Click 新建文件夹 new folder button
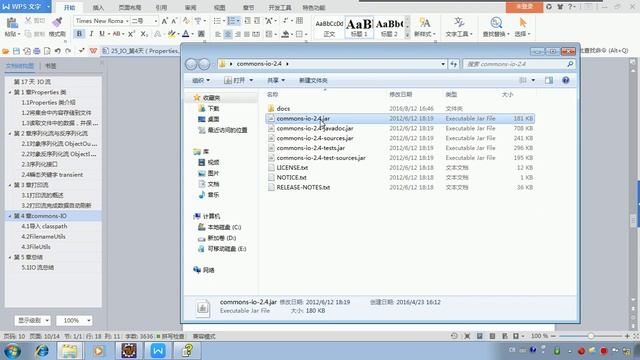This screenshot has width=640, height=360. tap(313, 80)
